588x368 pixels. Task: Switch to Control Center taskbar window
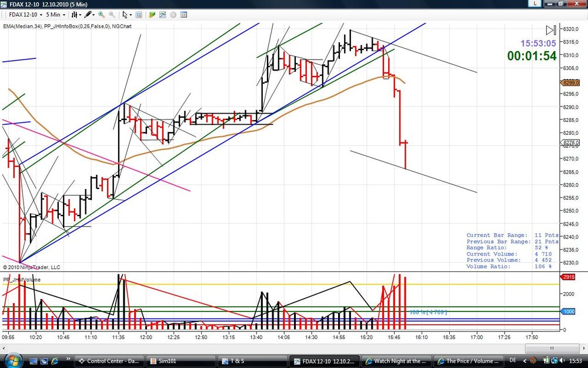(x=109, y=361)
